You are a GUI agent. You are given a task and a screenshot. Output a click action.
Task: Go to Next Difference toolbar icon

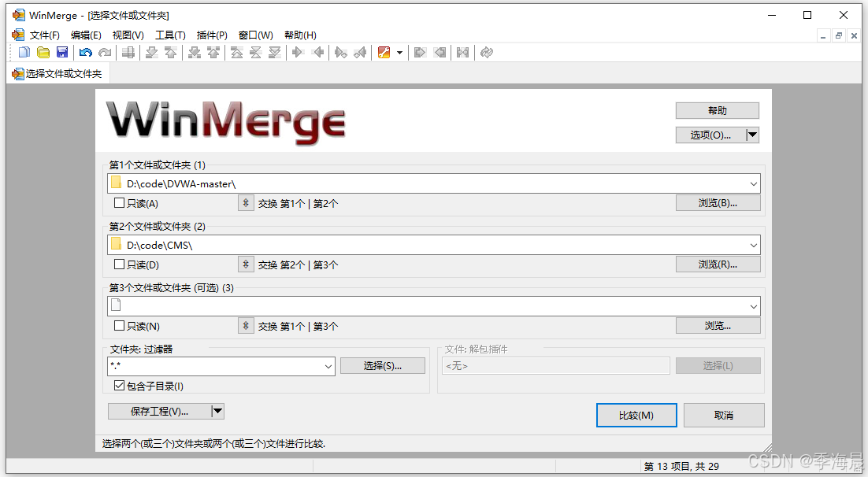[152, 53]
